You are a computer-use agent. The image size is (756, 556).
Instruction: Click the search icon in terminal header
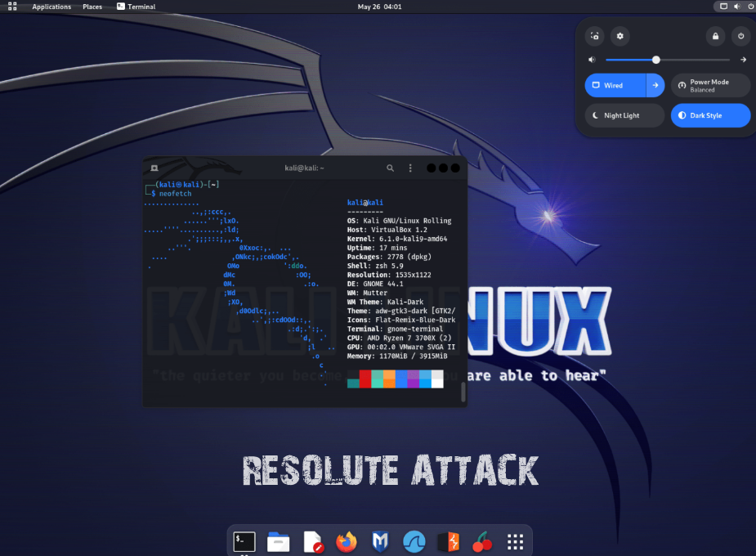click(x=390, y=168)
